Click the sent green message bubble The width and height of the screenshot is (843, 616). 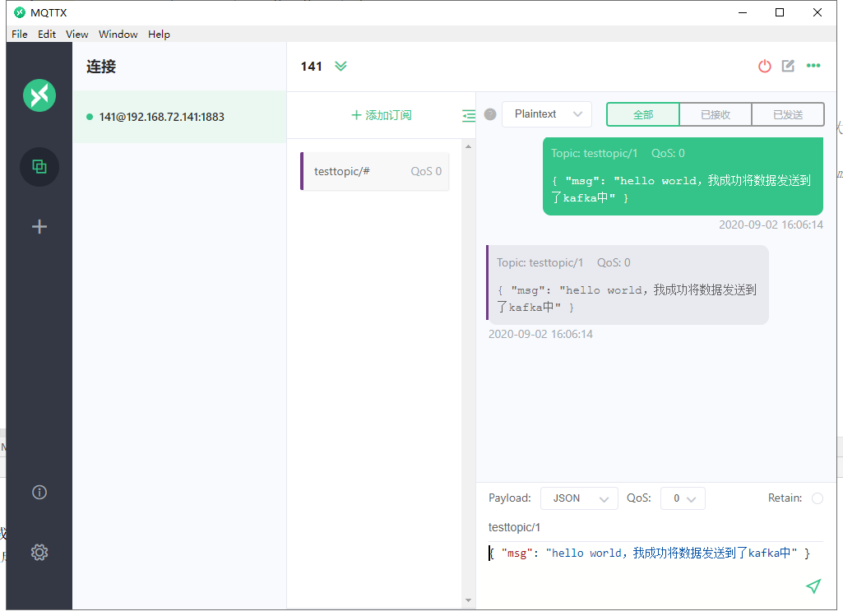683,176
